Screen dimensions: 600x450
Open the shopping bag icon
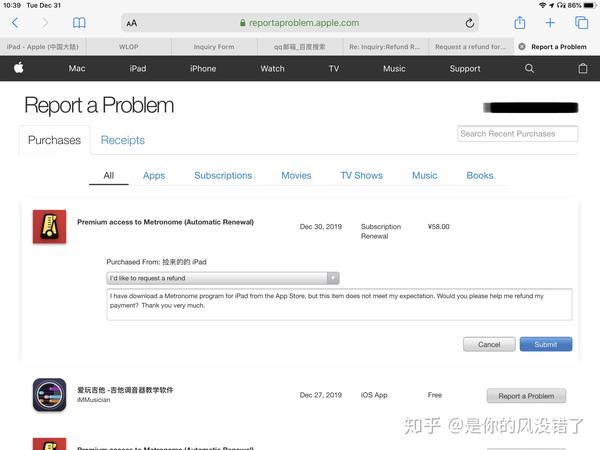pos(583,68)
